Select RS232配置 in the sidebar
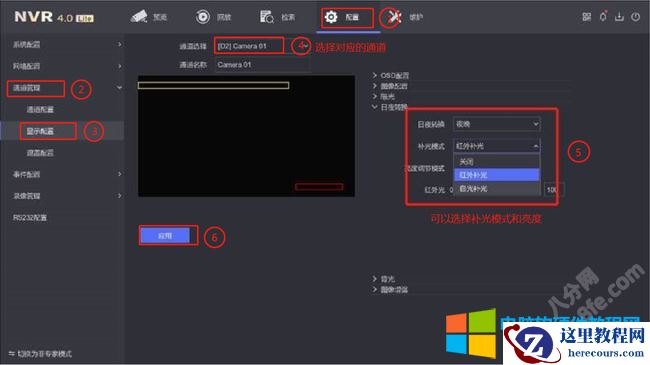 (30, 217)
